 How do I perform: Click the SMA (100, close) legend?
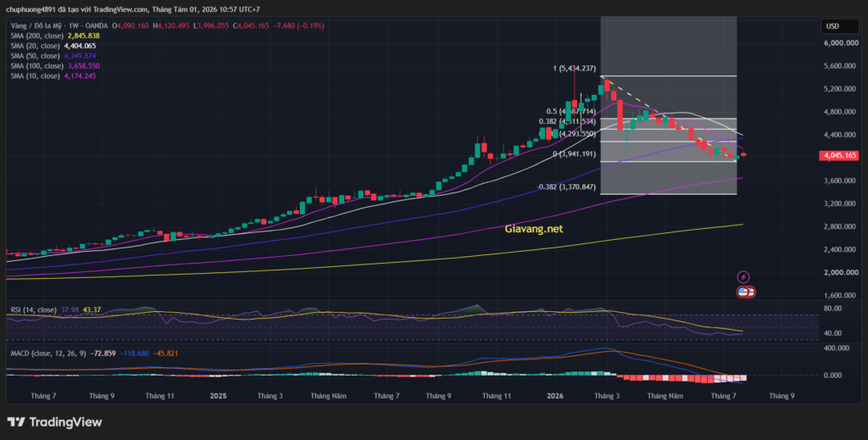[x=37, y=66]
